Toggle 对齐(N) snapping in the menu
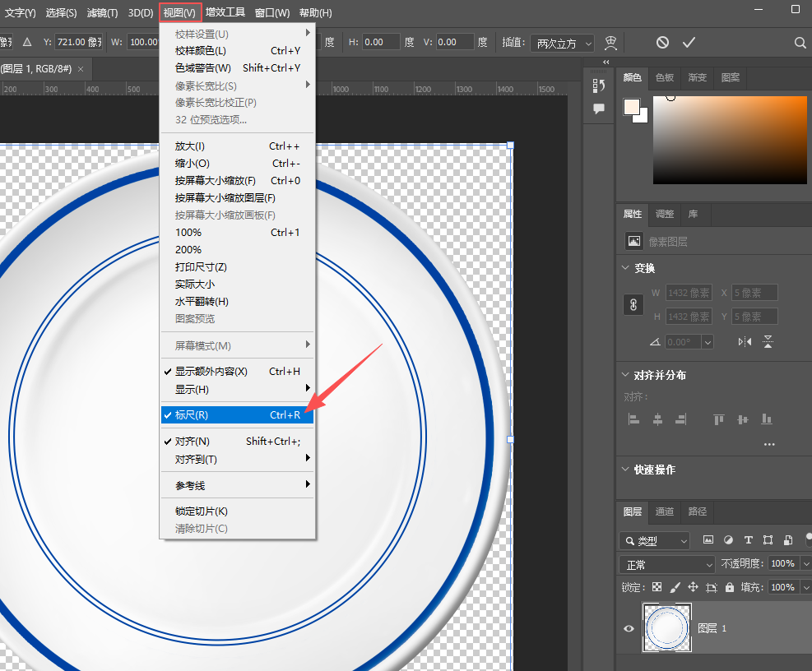 (238, 441)
